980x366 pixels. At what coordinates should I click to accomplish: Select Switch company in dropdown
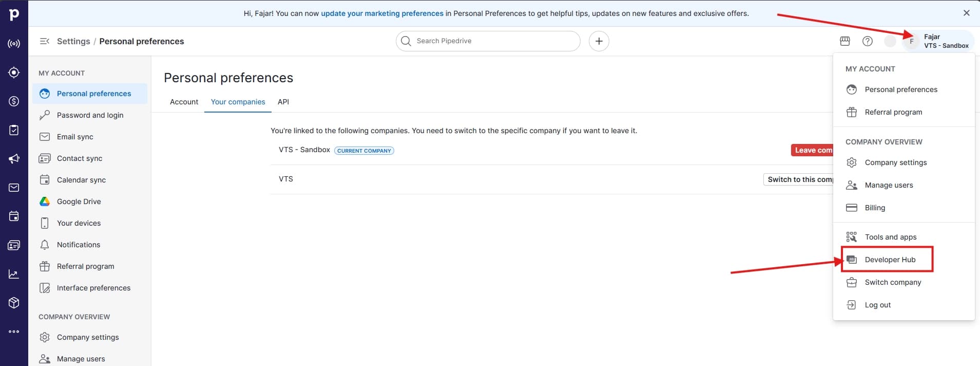[x=904, y=282]
